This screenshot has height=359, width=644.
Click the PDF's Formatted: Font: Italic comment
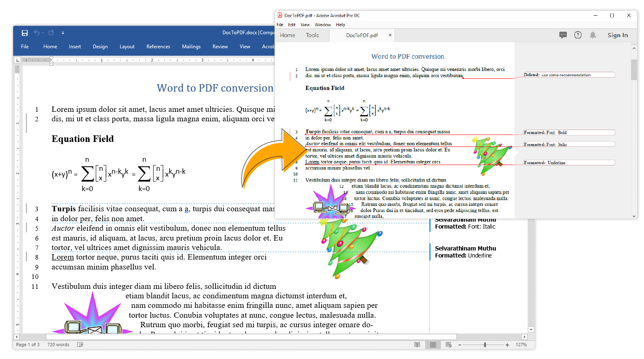coord(569,144)
